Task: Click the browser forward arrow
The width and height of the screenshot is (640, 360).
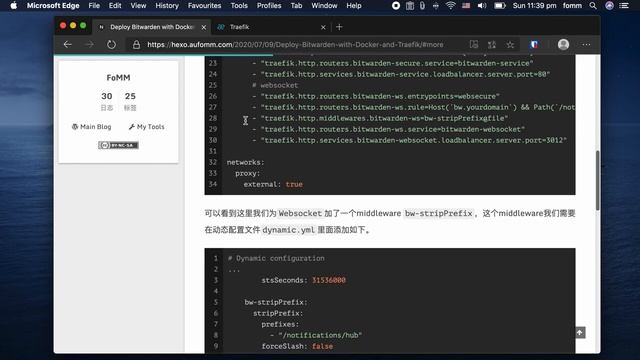Action: pos(89,44)
